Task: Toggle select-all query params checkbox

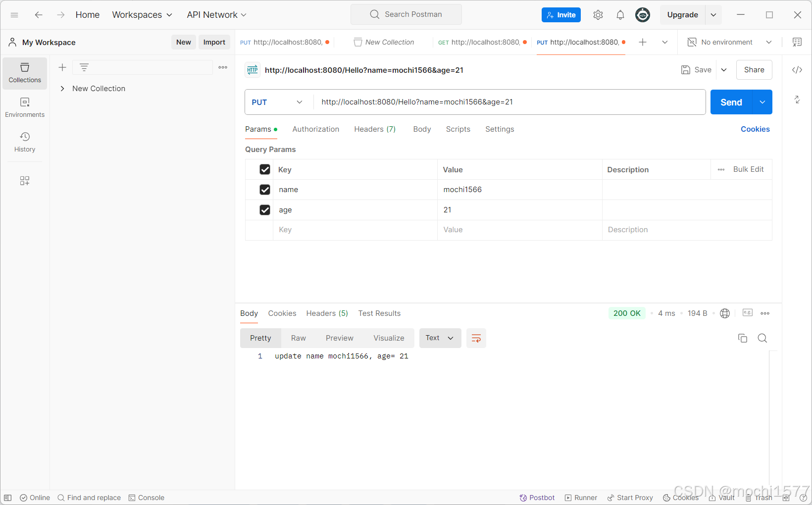Action: tap(265, 169)
